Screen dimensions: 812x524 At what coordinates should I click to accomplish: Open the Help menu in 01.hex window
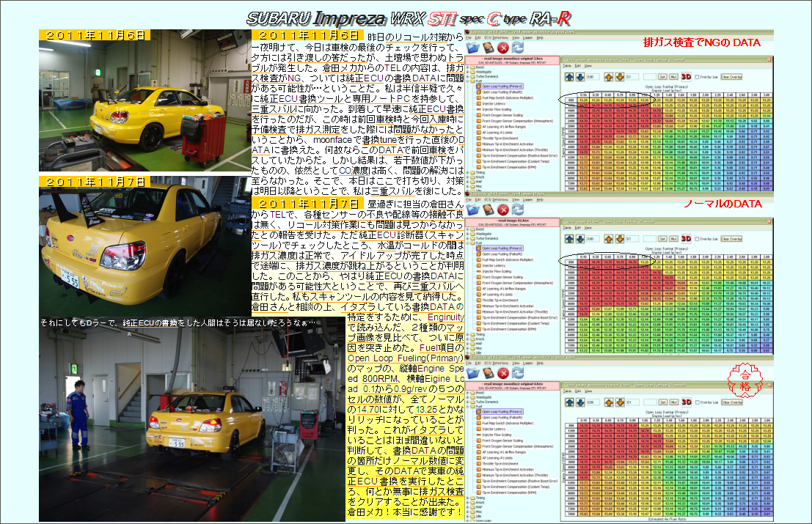point(540,199)
